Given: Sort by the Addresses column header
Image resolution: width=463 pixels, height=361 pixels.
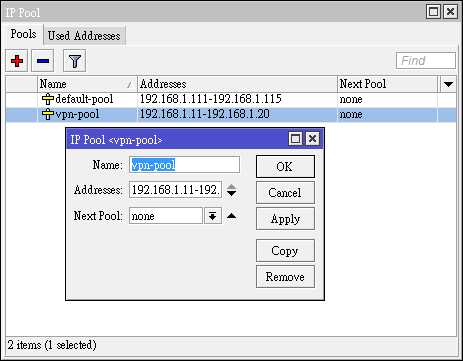Looking at the screenshot, I should (x=237, y=84).
